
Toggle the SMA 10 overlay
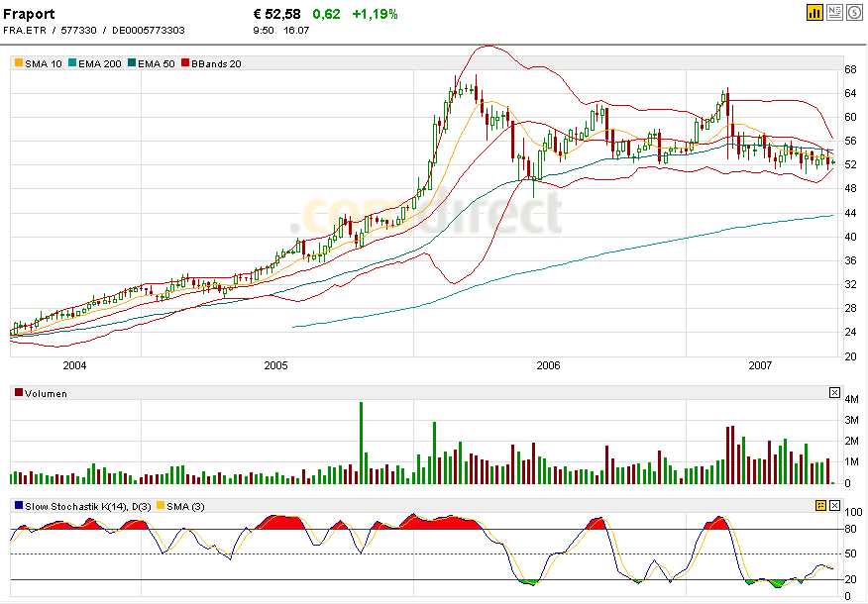(17, 62)
